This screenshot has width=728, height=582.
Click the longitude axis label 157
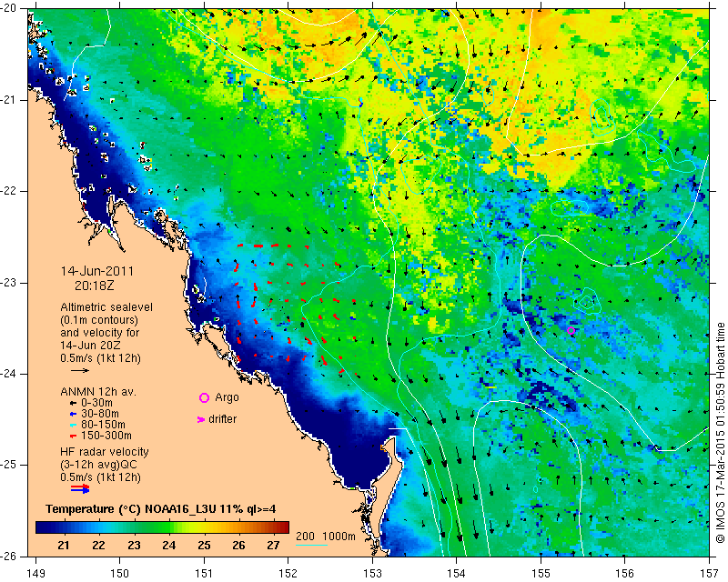[x=710, y=574]
